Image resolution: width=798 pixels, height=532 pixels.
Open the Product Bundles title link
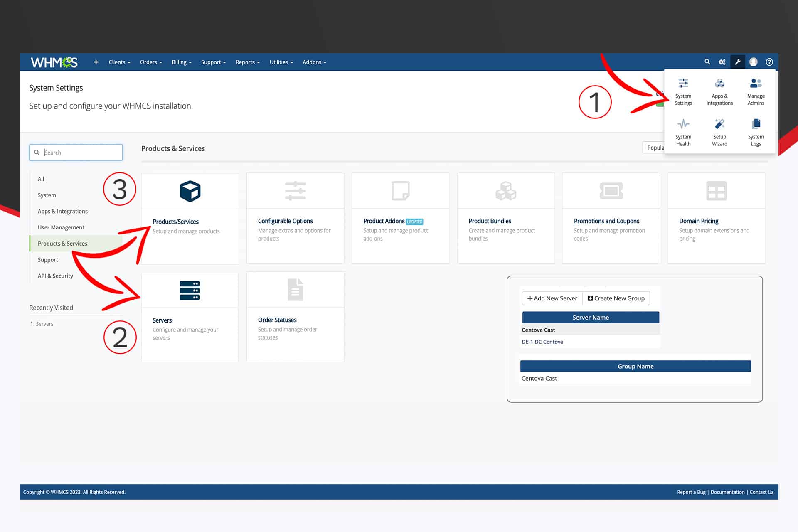(490, 221)
